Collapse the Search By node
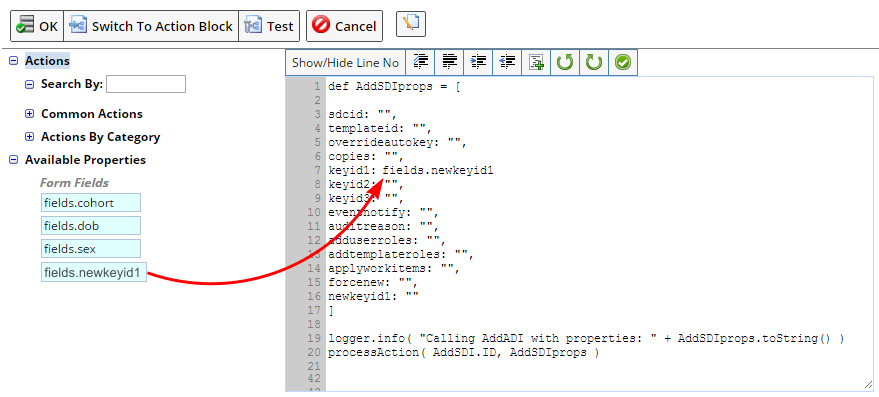This screenshot has height=397, width=879. click(x=30, y=84)
